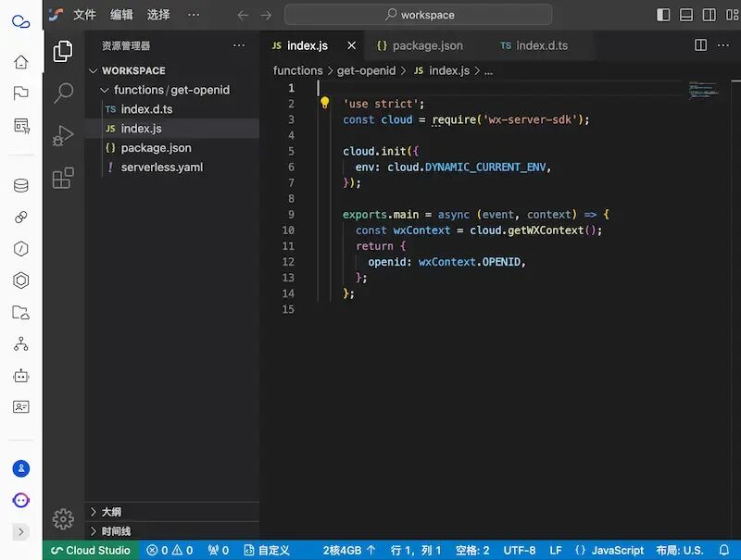Open the settings gear in activity bar

63,519
